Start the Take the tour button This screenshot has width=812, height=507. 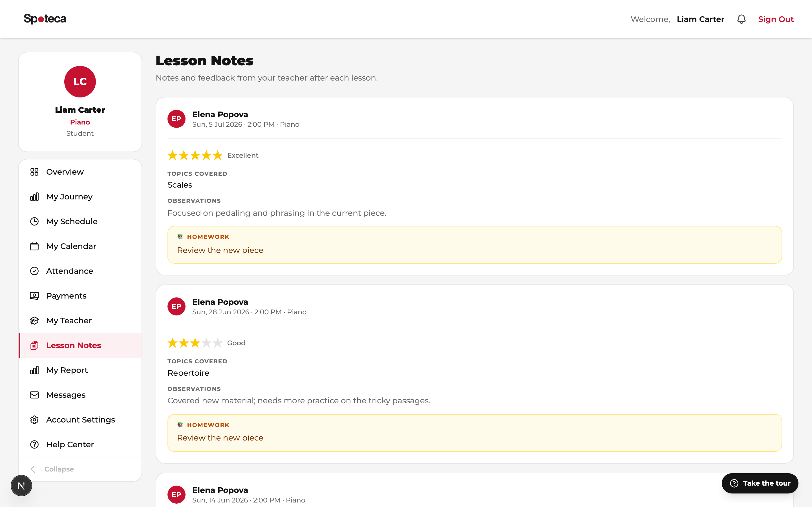point(760,483)
